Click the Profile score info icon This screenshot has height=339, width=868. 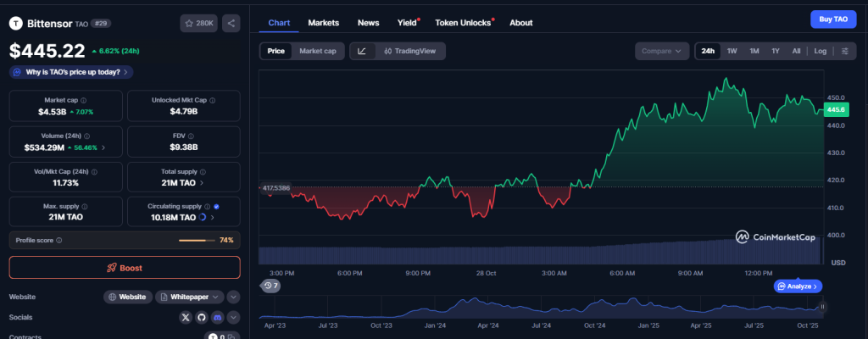[58, 241]
